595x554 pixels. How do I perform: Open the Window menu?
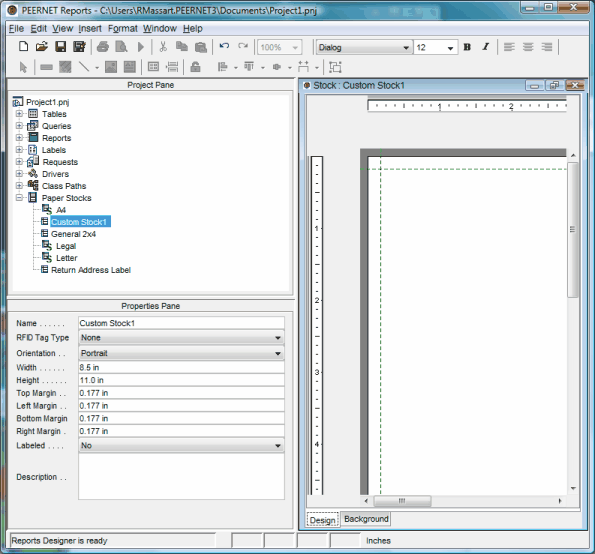click(160, 28)
